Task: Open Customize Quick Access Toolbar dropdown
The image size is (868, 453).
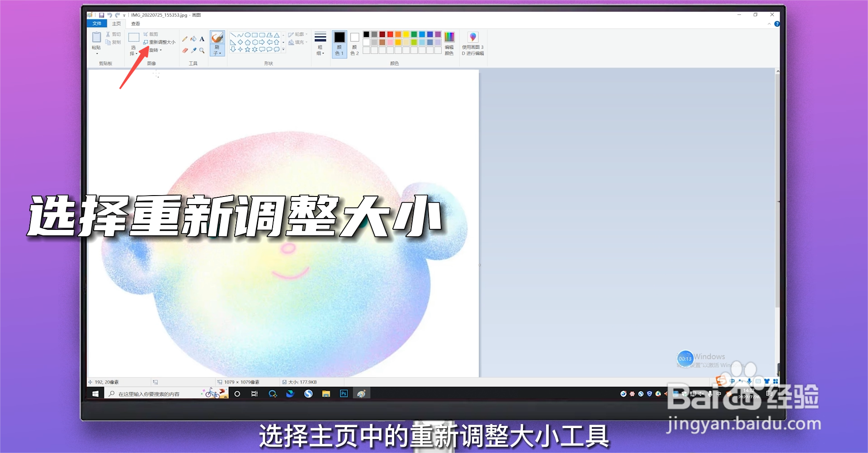Action: tap(124, 15)
